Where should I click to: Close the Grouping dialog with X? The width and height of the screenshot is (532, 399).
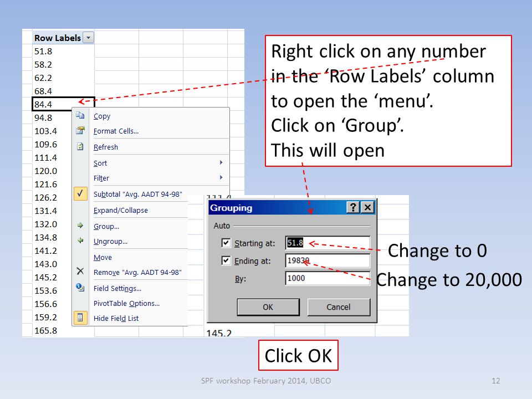point(367,207)
